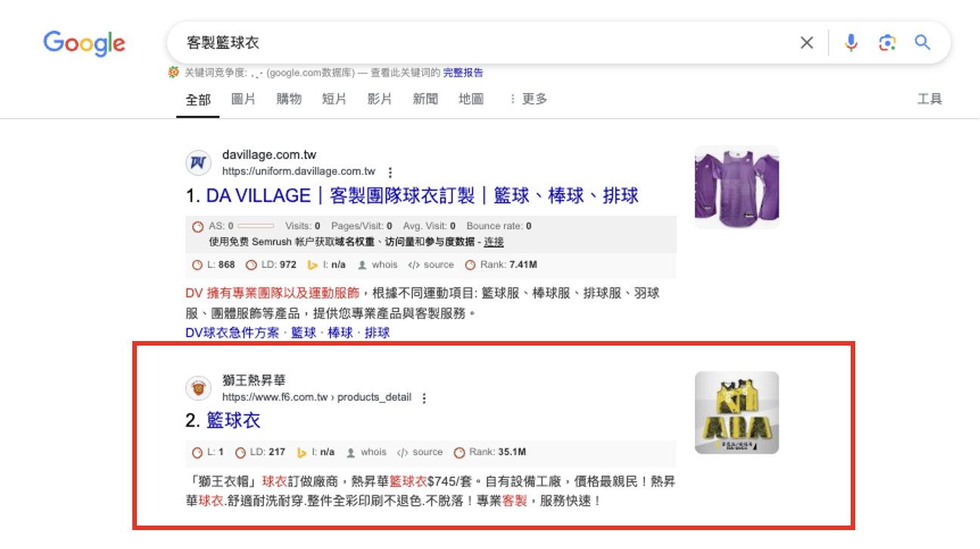
Task: Click inside the search input field
Action: 484,43
